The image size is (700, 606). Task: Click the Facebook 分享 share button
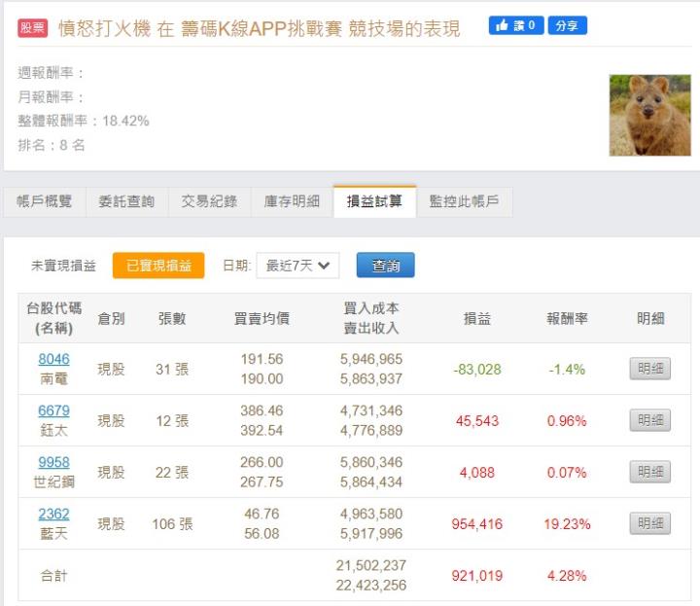pyautogui.click(x=567, y=25)
